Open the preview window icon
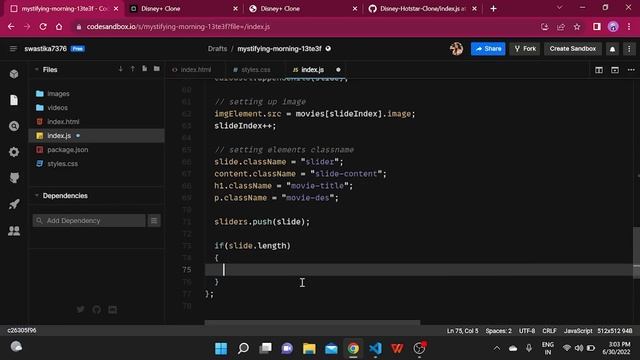This screenshot has height=360, width=640. coord(615,70)
